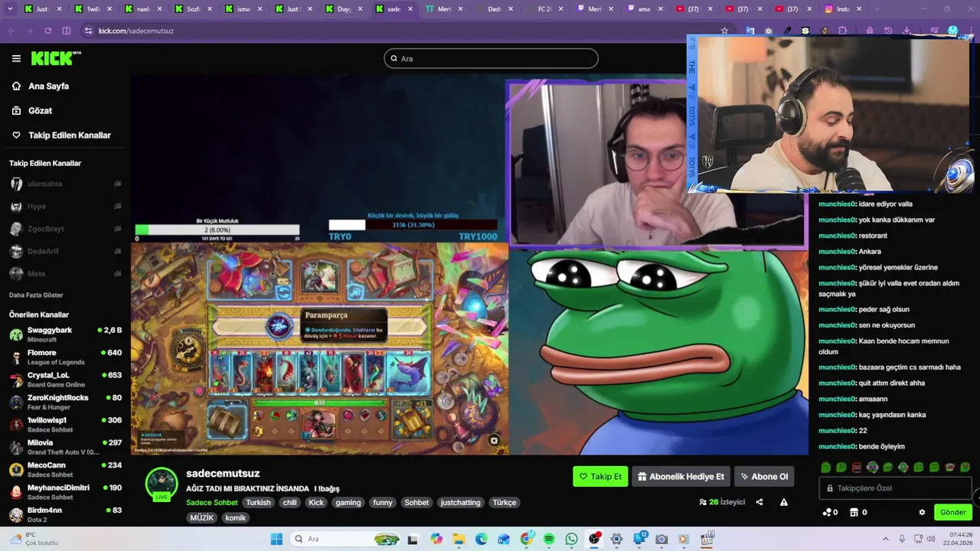The height and width of the screenshot is (551, 980).
Task: Select the funny tag
Action: (x=383, y=503)
